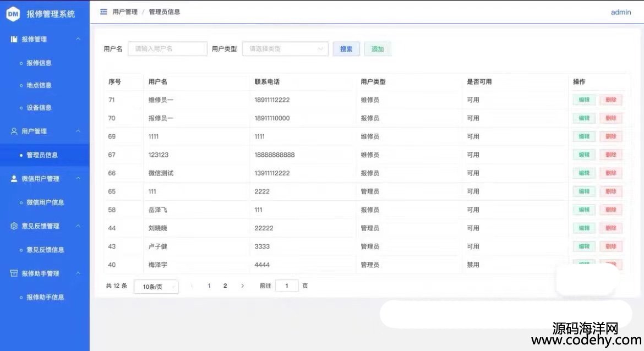The height and width of the screenshot is (351, 644).
Task: Click the 意见反馈管理 gear icon
Action: (x=14, y=226)
